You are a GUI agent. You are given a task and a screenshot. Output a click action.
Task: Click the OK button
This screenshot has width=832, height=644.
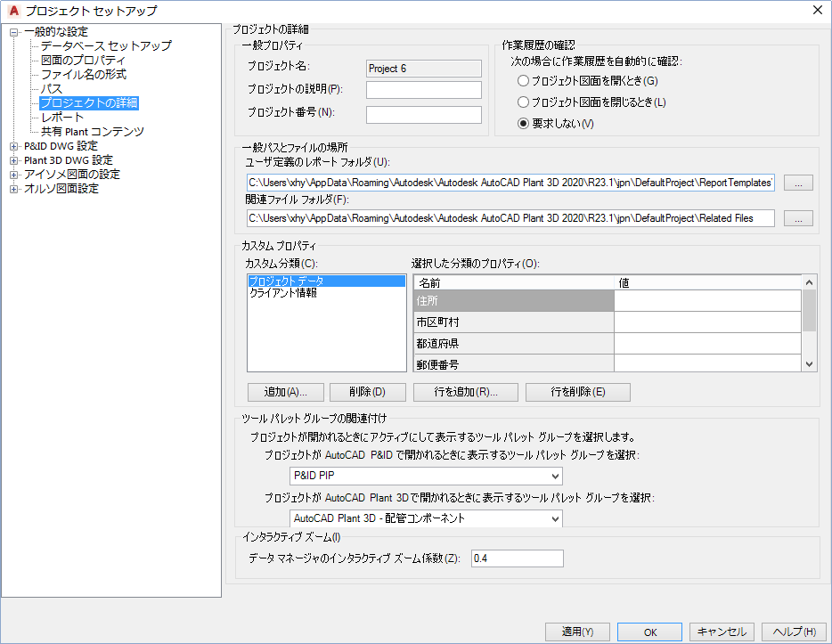(x=650, y=632)
